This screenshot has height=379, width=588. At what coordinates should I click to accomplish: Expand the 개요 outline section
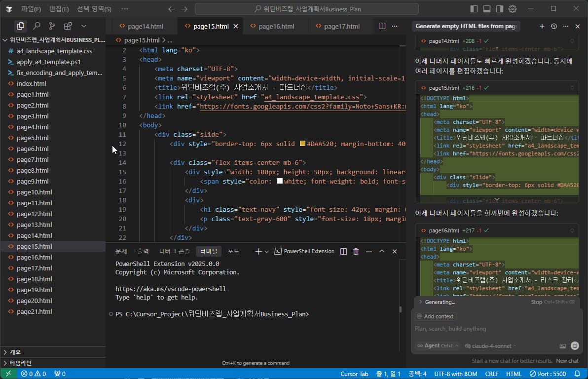tap(52, 352)
